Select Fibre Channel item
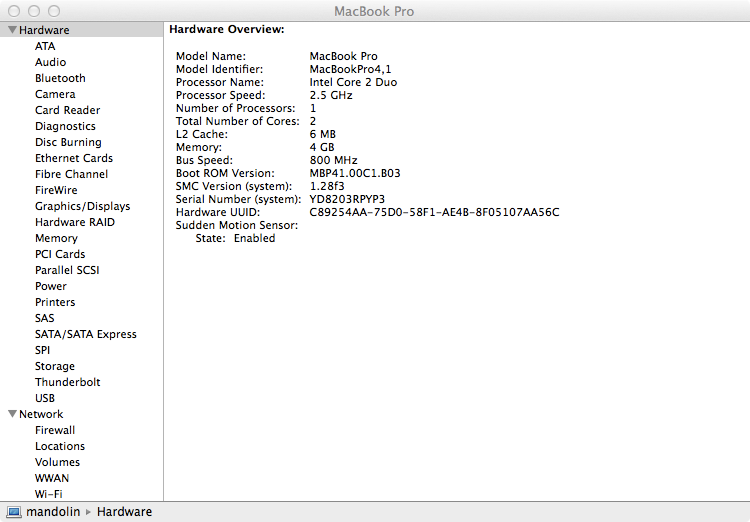The image size is (750, 522). [x=71, y=174]
